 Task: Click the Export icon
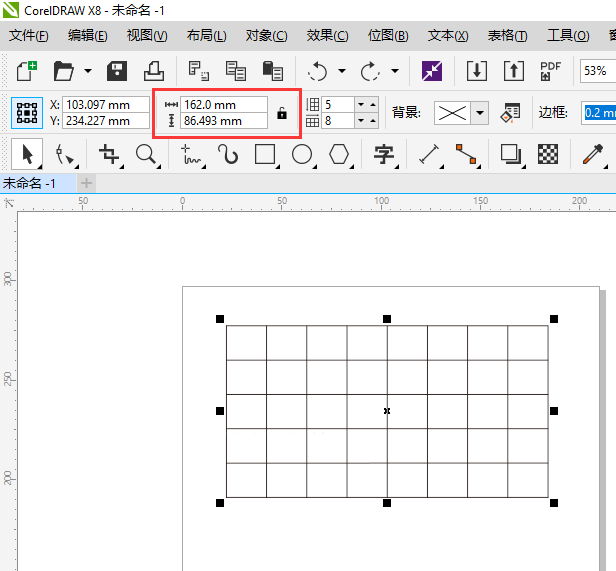[x=514, y=71]
